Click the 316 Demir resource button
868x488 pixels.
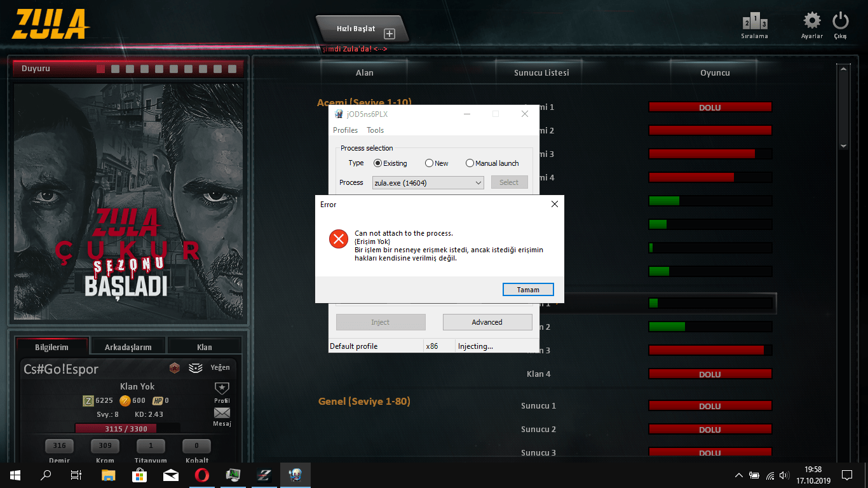click(x=60, y=445)
